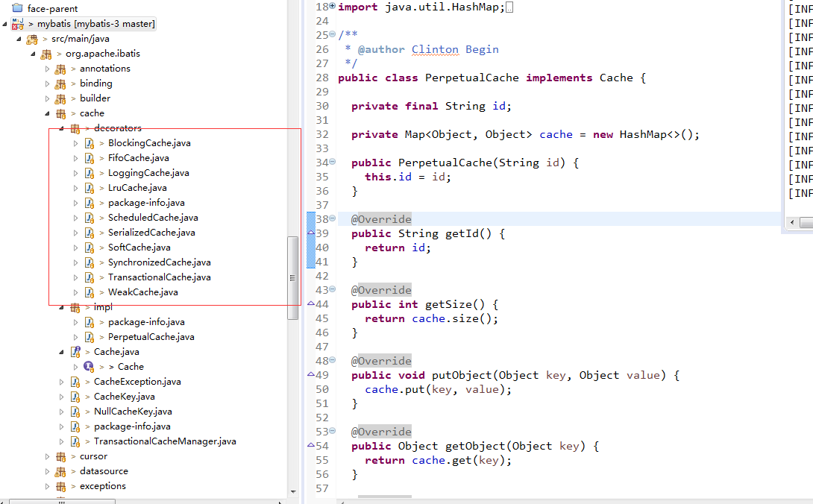Screen dimensions: 813x504
Task: Click the @Override annotation on line 43
Action: pyautogui.click(x=381, y=290)
